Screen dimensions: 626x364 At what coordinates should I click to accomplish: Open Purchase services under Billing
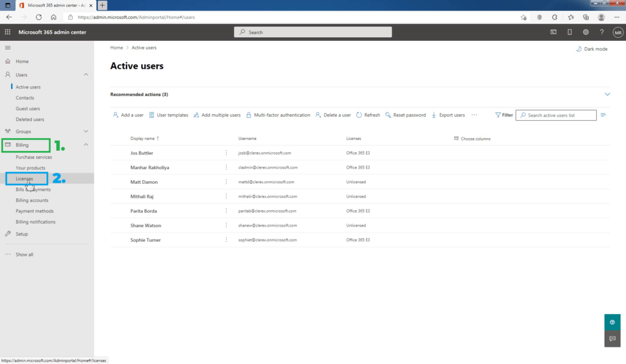point(34,157)
